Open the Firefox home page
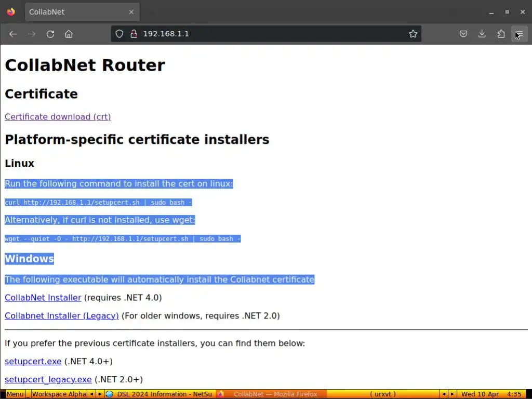This screenshot has width=532, height=399. 69,34
